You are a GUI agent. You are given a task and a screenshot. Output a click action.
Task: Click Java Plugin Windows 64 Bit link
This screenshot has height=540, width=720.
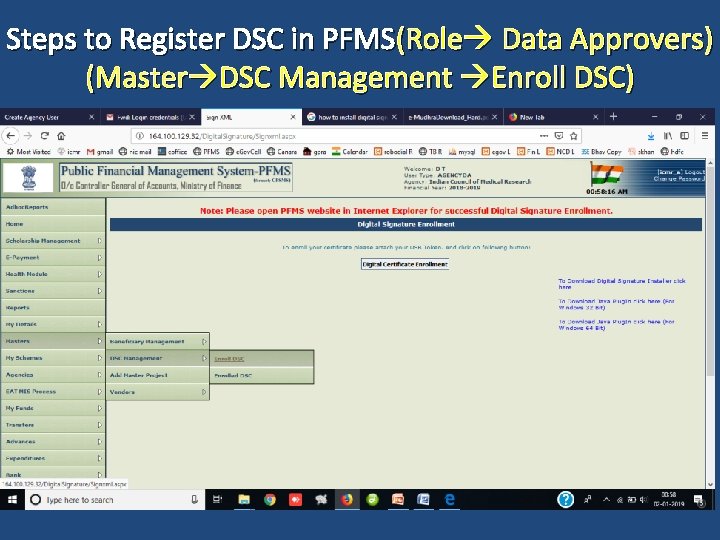(616, 325)
